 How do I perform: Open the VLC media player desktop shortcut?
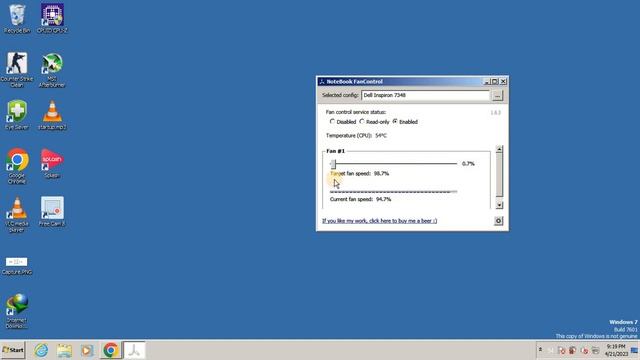pos(17,214)
